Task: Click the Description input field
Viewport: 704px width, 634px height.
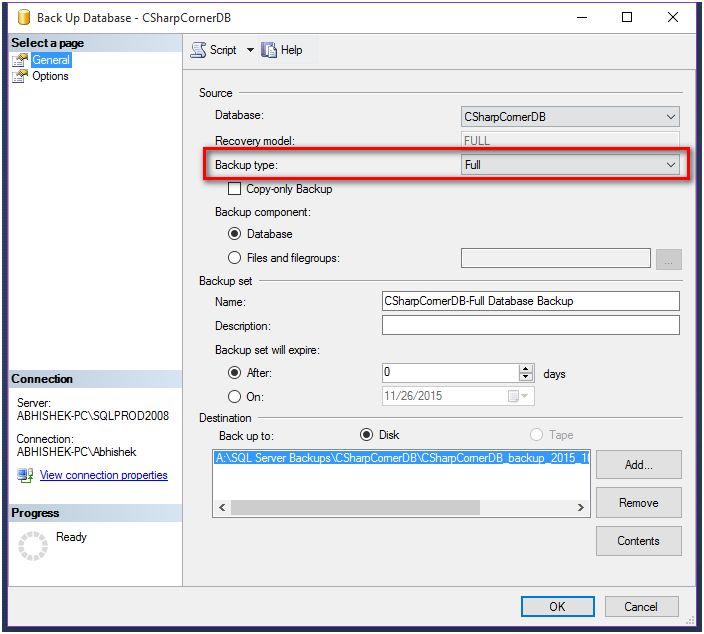Action: (530, 325)
